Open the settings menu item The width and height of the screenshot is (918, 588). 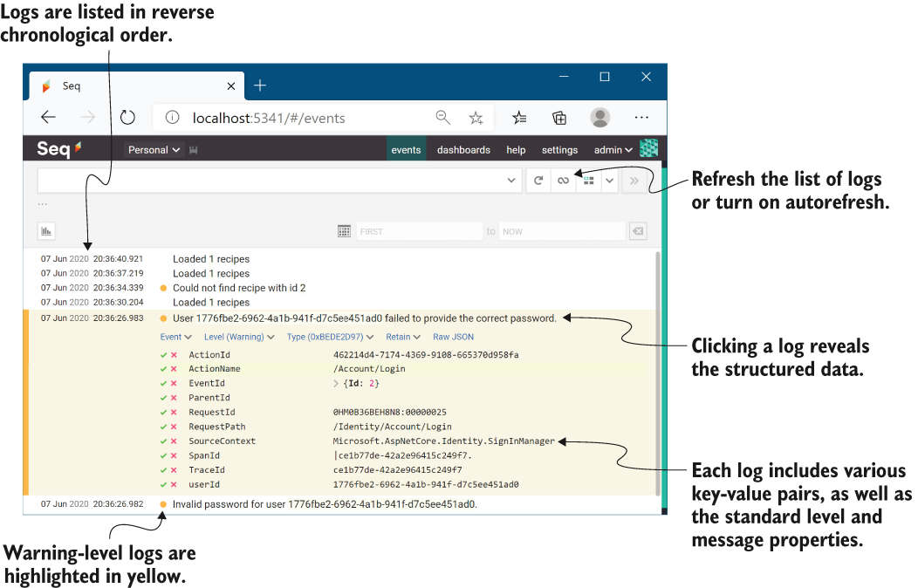(x=559, y=150)
